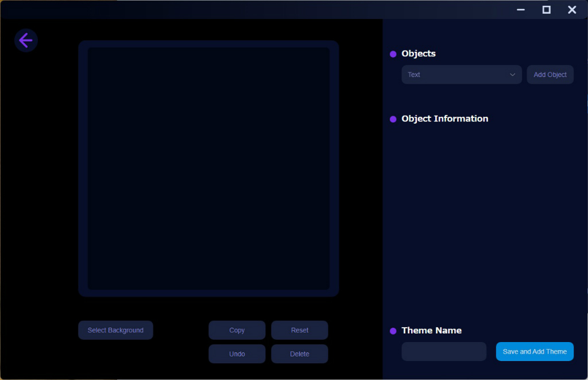Go back using the purple arrow icon
This screenshot has width=588, height=380.
(x=26, y=41)
